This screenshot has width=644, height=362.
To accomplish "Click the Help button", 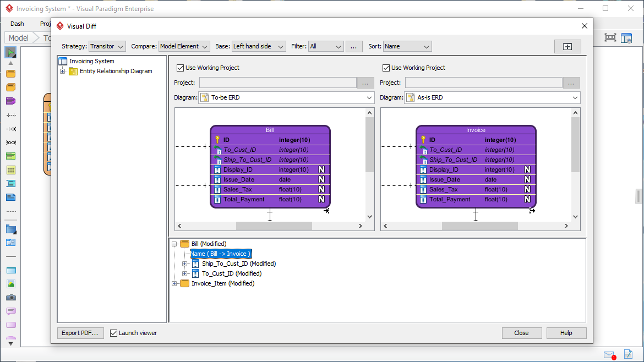I will click(x=566, y=333).
